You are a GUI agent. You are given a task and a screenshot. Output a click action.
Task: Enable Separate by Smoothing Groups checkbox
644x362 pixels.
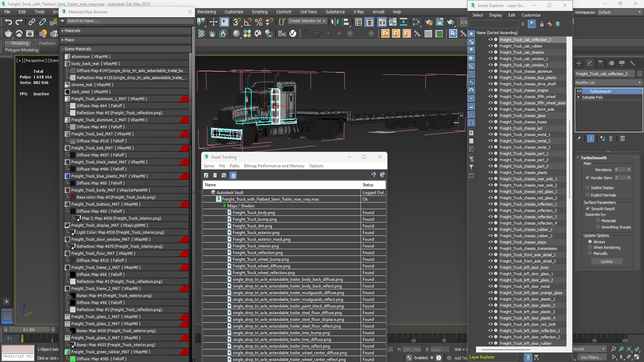coord(598,227)
